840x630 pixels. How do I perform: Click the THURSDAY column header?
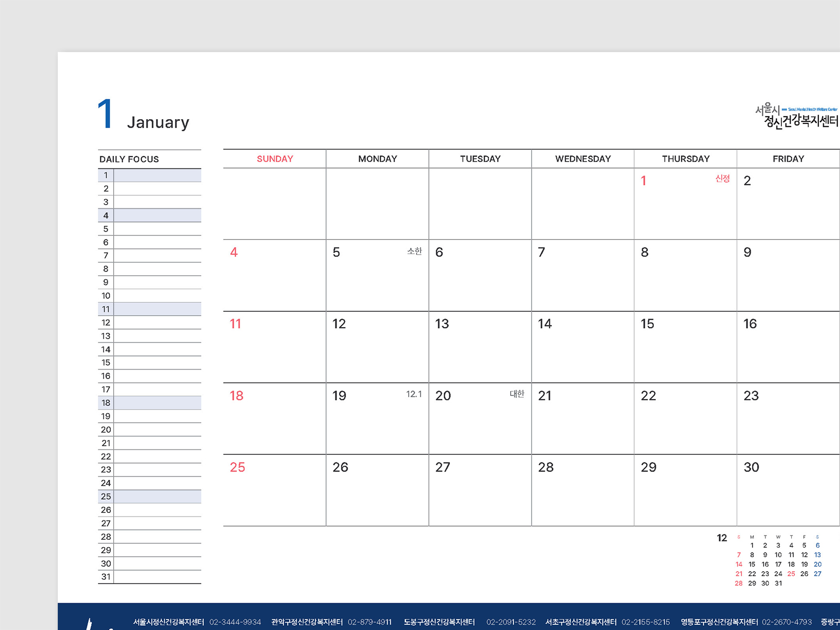pyautogui.click(x=686, y=159)
